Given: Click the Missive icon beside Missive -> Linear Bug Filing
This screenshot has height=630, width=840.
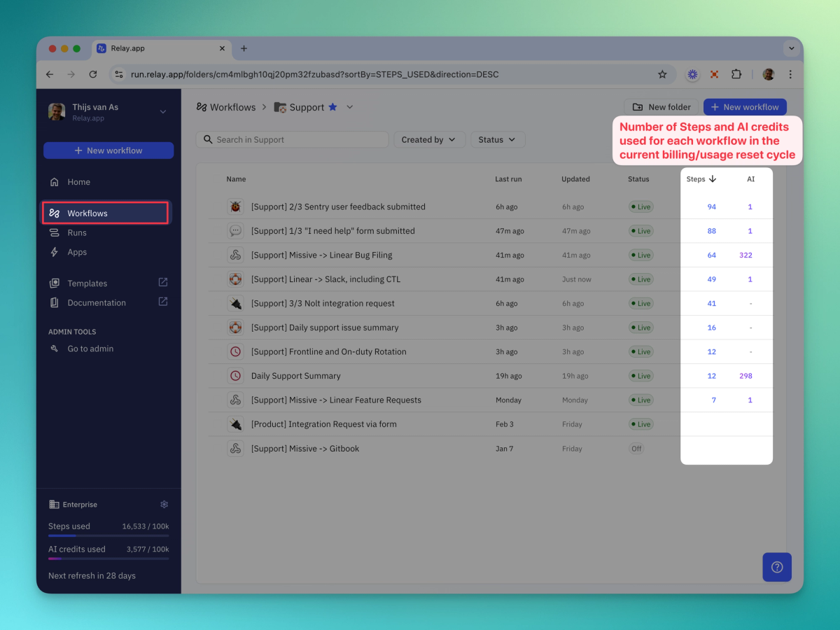Looking at the screenshot, I should click(x=236, y=255).
